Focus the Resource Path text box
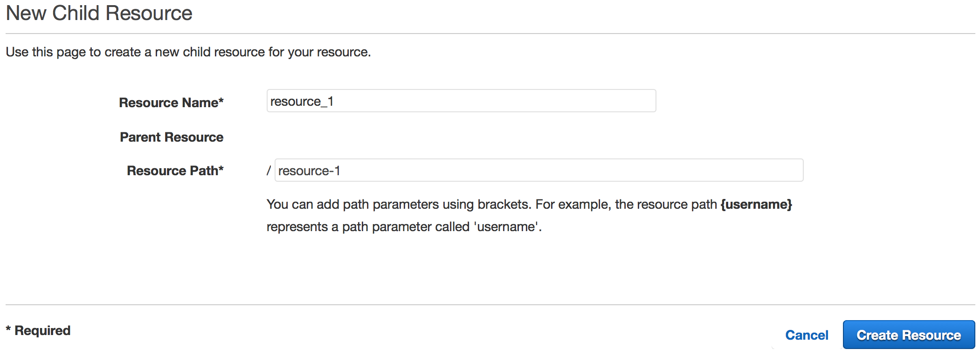Screen dimensions: 980x356 click(539, 170)
